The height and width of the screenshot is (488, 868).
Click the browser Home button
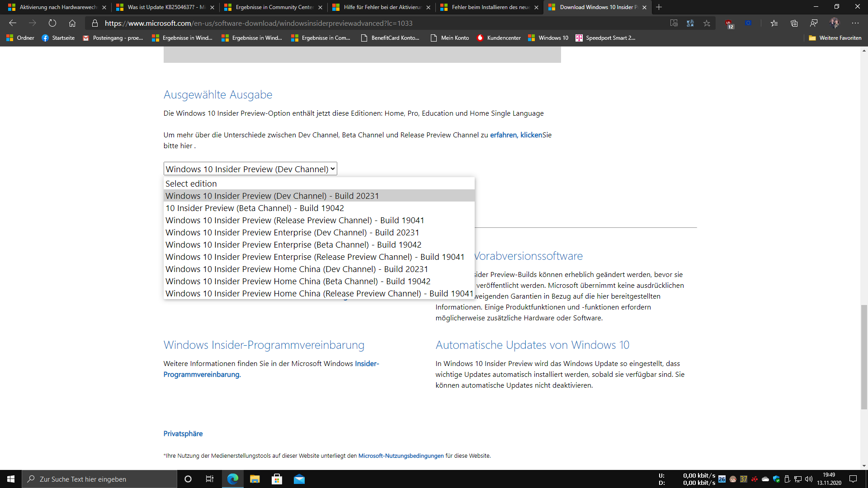pos(72,23)
